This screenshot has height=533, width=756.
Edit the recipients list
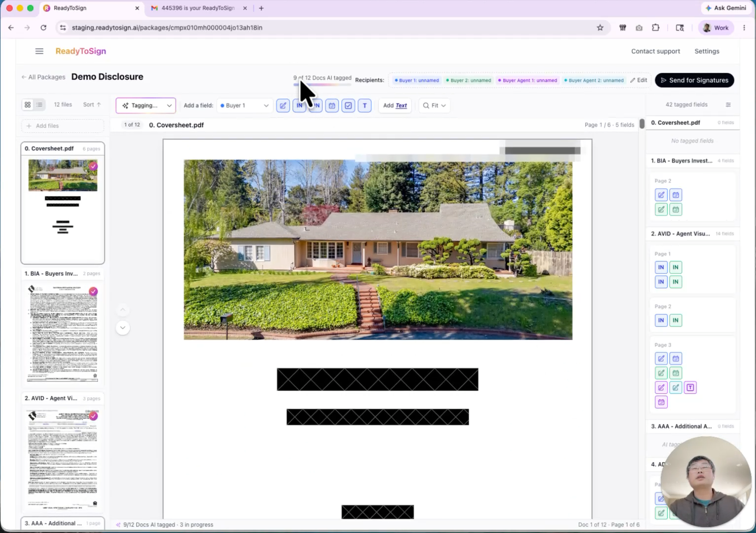[x=639, y=80]
